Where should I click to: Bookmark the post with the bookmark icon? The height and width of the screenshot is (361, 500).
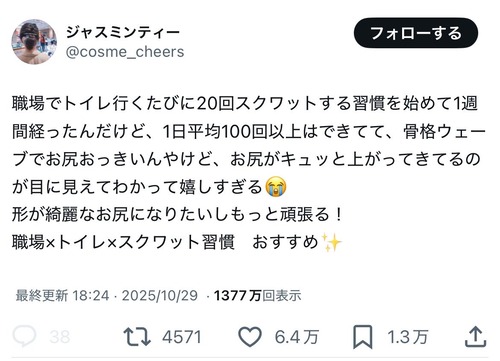[x=363, y=337]
